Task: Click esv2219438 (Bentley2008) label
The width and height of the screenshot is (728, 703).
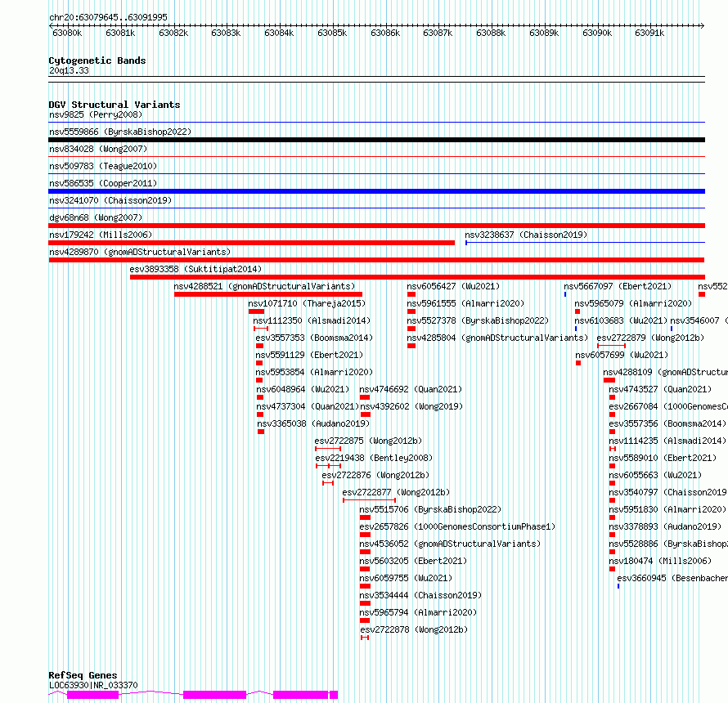Action: 374,458
